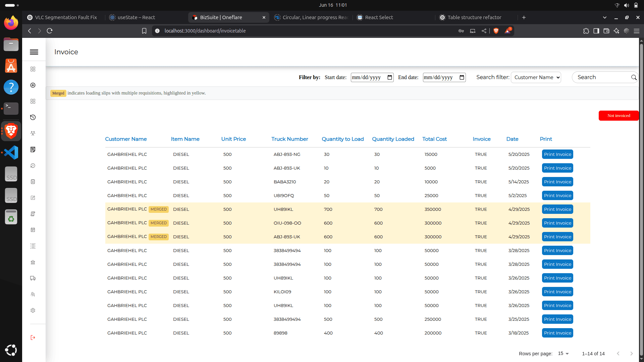Switch to the React Select tab
This screenshot has width=644, height=362.
[379, 17]
